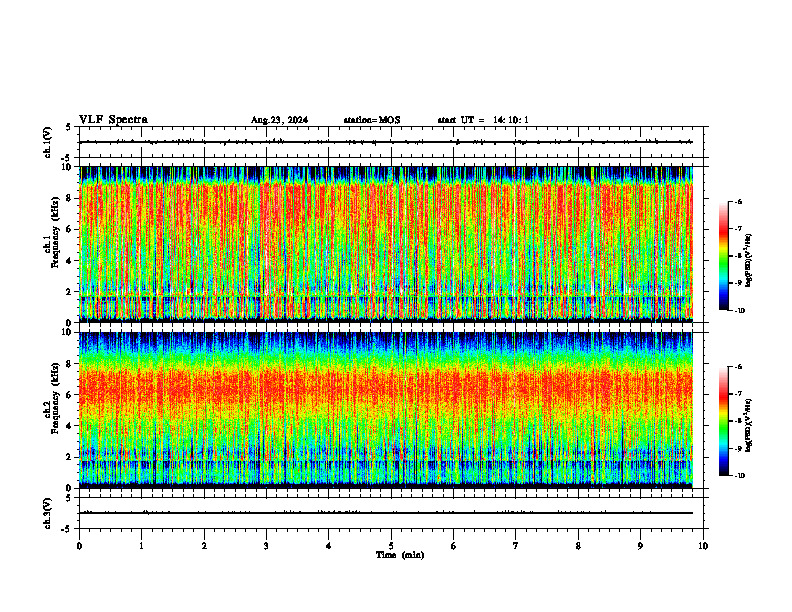Click the "4" kHz tick of ch.1 spectrogram
The width and height of the screenshot is (792, 612).
pyautogui.click(x=69, y=261)
